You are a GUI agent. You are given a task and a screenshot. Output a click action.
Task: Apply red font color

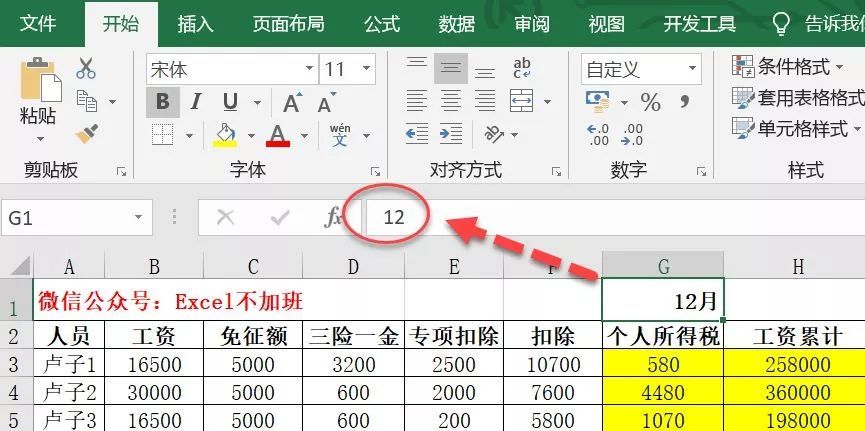tap(278, 135)
